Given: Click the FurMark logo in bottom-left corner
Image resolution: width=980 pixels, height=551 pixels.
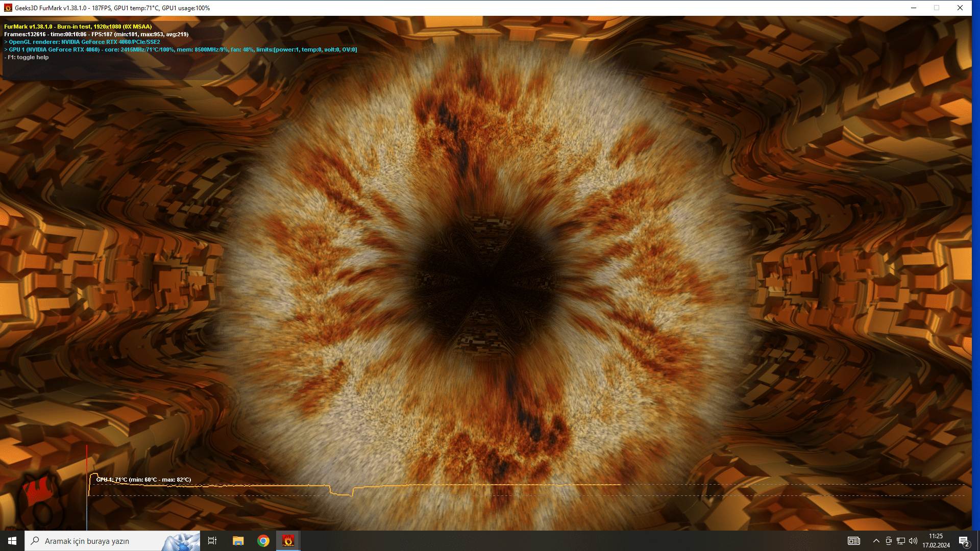Looking at the screenshot, I should [x=41, y=502].
